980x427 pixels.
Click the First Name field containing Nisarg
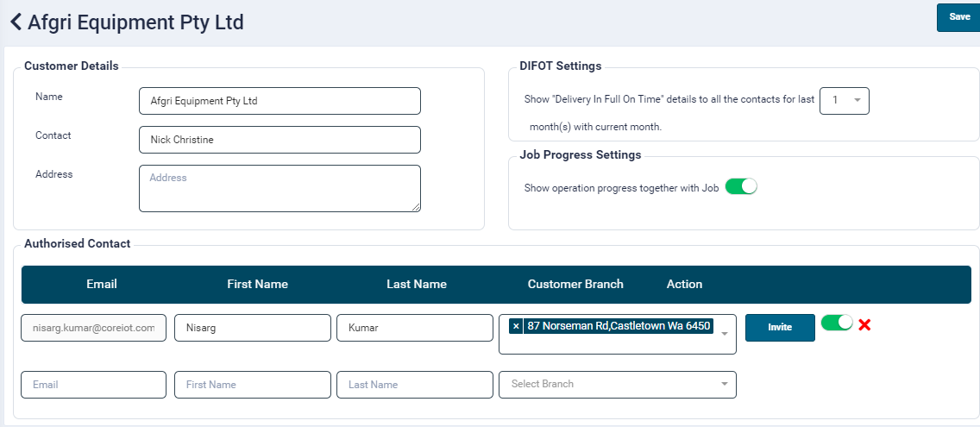point(252,328)
